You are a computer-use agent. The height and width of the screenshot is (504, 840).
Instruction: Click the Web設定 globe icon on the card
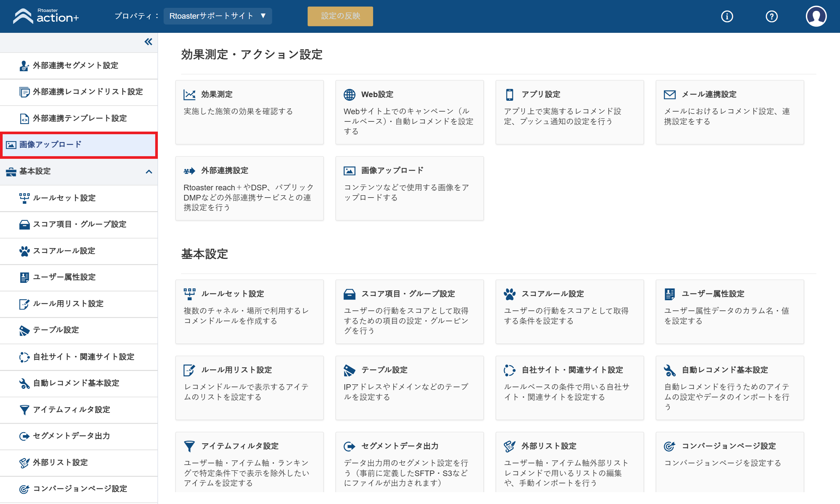(x=349, y=95)
